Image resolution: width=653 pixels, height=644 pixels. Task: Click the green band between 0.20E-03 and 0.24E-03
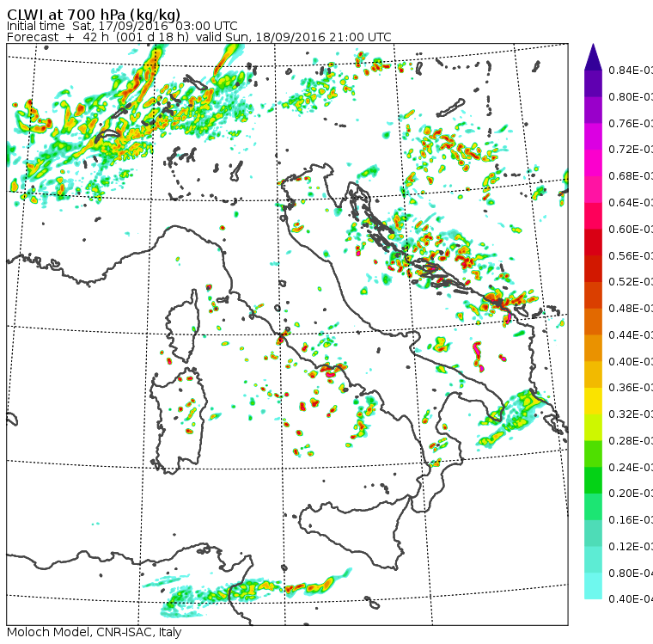[x=594, y=480]
